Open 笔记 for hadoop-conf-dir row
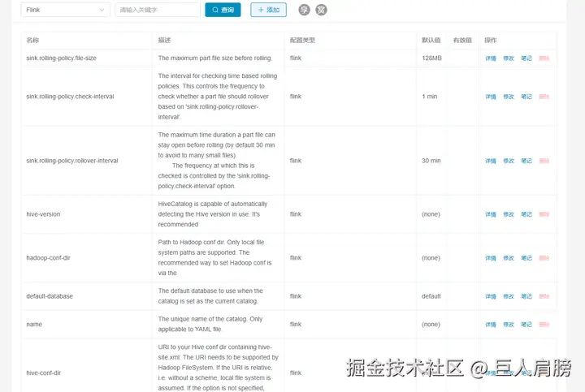This screenshot has width=585, height=392. pos(526,258)
